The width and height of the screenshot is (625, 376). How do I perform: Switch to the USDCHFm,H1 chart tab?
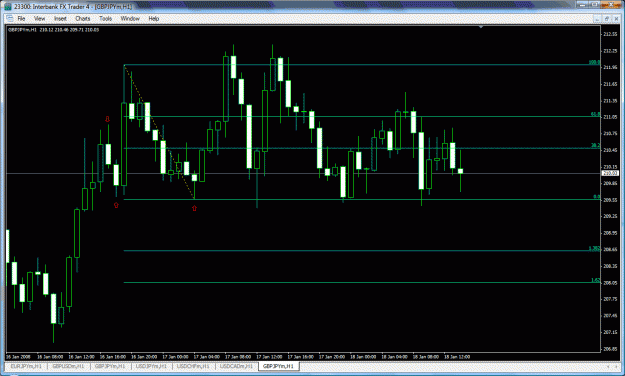click(194, 366)
